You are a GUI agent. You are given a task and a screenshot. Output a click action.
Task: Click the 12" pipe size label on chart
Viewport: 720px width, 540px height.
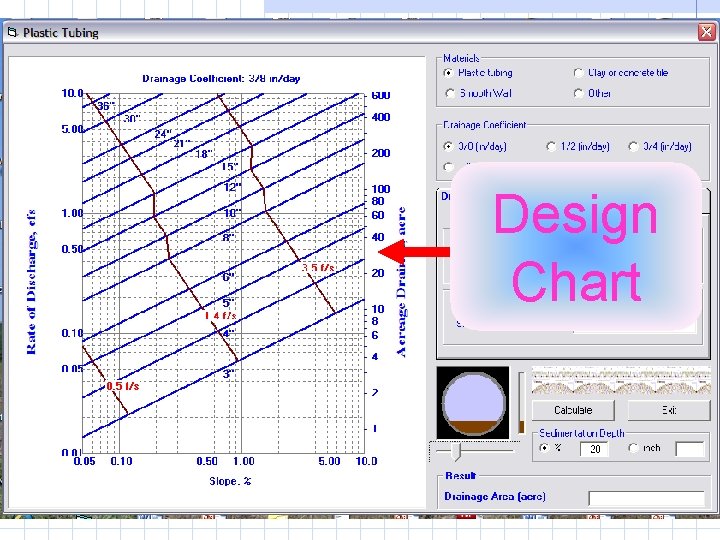[x=232, y=187]
